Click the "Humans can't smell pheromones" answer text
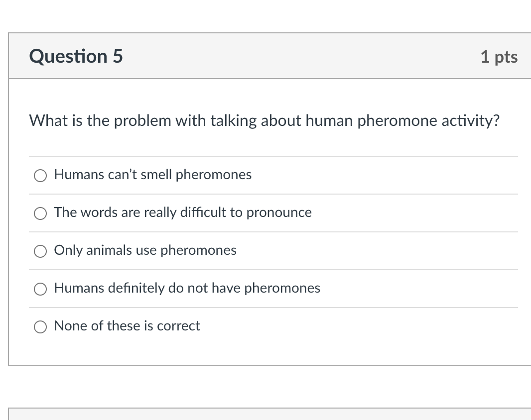The height and width of the screenshot is (420, 531). click(153, 175)
